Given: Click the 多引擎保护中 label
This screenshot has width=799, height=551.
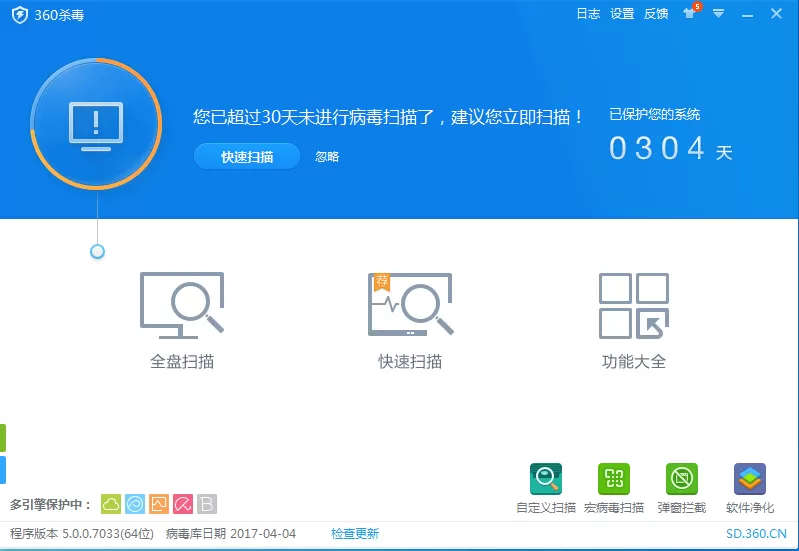Looking at the screenshot, I should click(x=51, y=505).
